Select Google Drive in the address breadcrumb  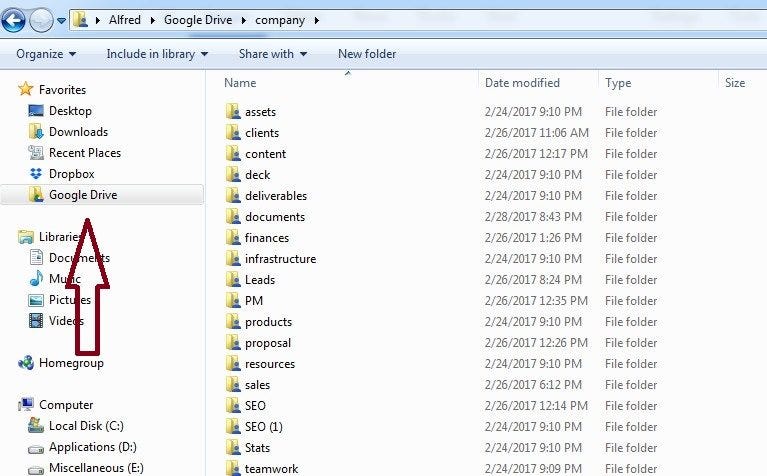pyautogui.click(x=198, y=20)
